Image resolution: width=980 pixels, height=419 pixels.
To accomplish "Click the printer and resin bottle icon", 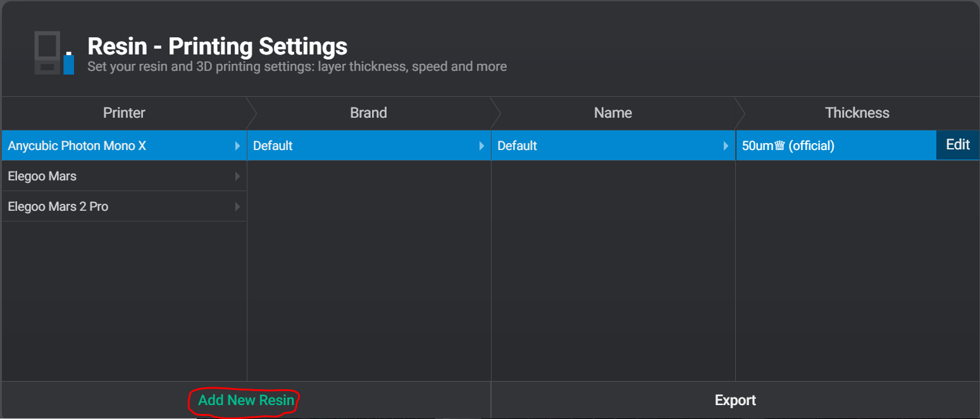I will coord(54,53).
